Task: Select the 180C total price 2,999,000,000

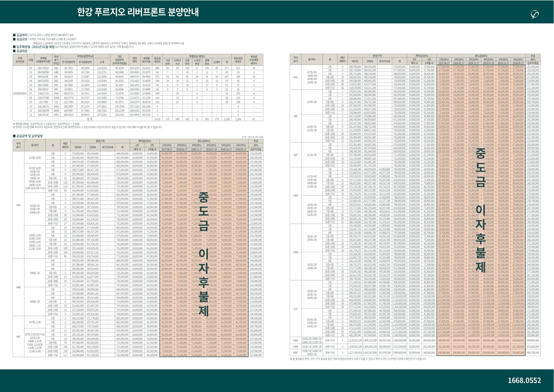Action: pos(399,353)
